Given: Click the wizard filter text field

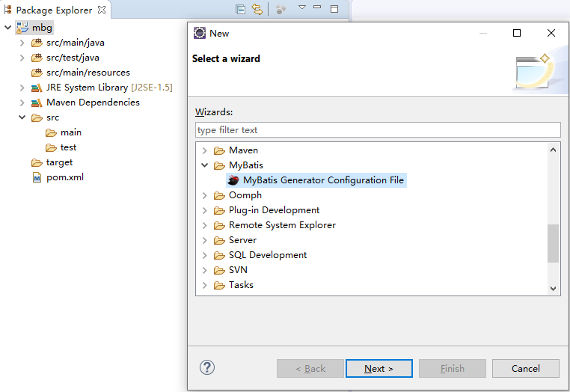Looking at the screenshot, I should pos(377,130).
